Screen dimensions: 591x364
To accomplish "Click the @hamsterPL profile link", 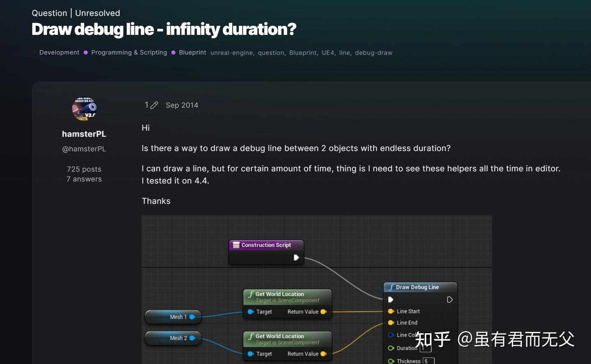I will click(84, 149).
